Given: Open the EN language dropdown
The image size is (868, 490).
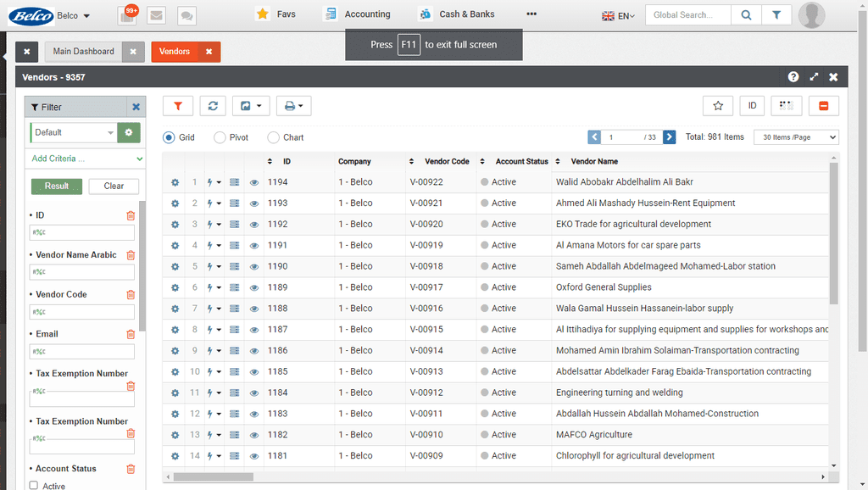Looking at the screenshot, I should [x=618, y=15].
